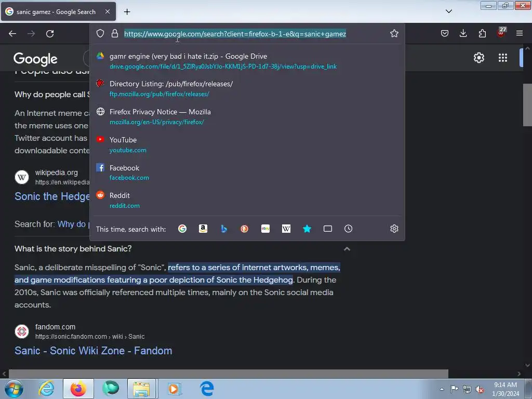This screenshot has height=399, width=532.
Task: Launch Internet Explorer from taskbar
Action: point(46,389)
